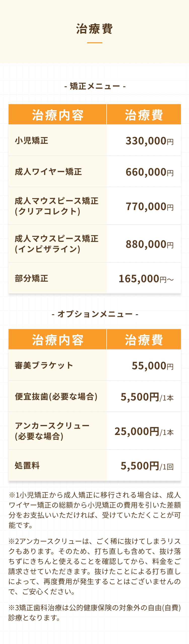Select the 小児矯正 row label
Screen dimensions: 189x644
31,141
